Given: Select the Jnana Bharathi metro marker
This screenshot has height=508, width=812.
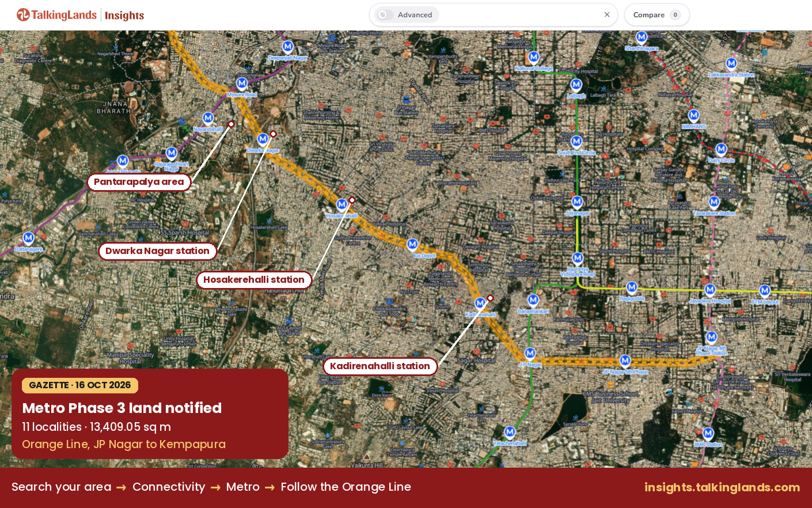Looking at the screenshot, I should (123, 161).
